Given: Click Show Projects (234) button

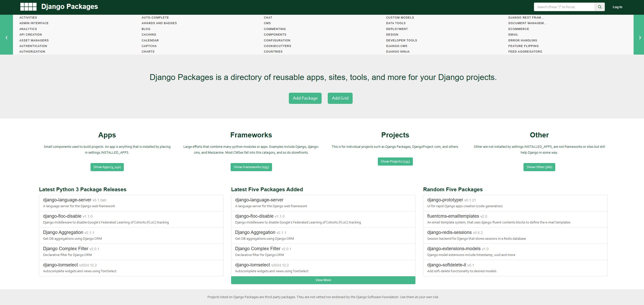Looking at the screenshot, I should (x=395, y=162).
